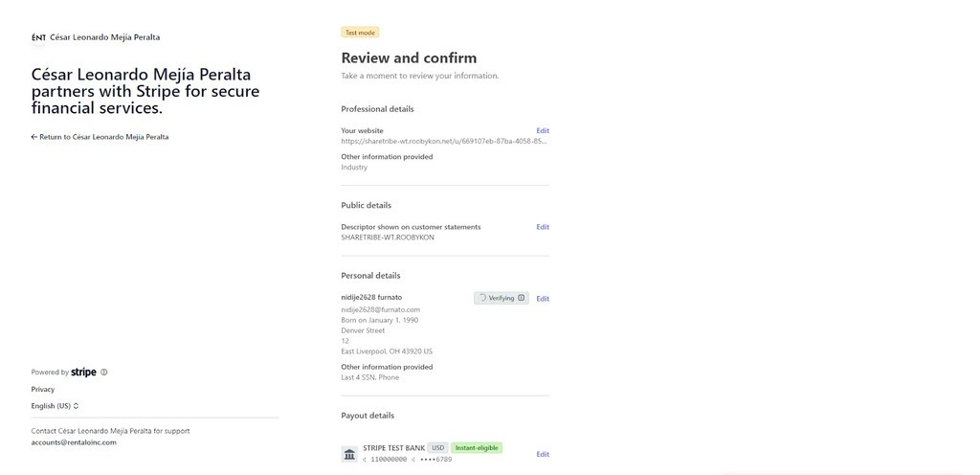Click the bank building icon
This screenshot has height=475, width=980.
tap(349, 454)
